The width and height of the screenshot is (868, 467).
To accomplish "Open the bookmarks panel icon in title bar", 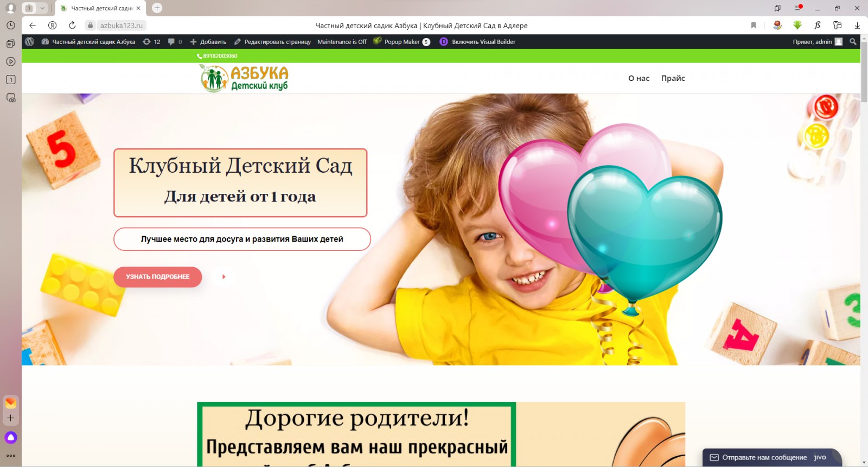I will click(x=777, y=8).
